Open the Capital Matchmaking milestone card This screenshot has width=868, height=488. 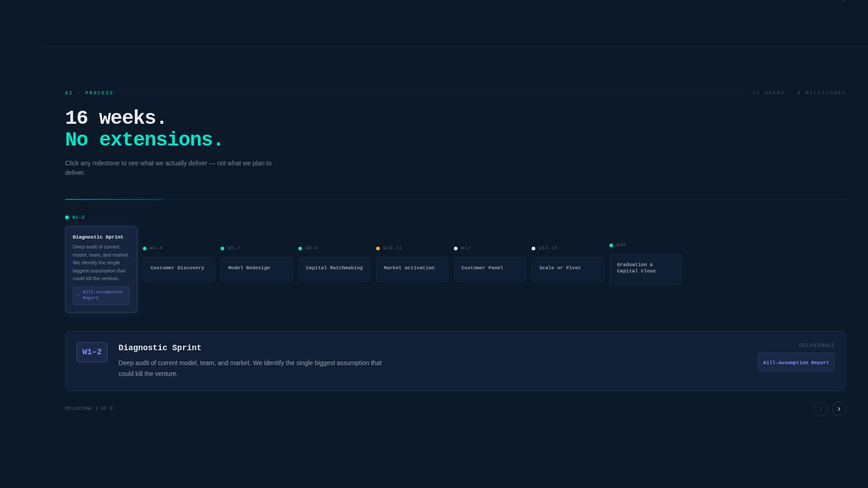point(335,269)
